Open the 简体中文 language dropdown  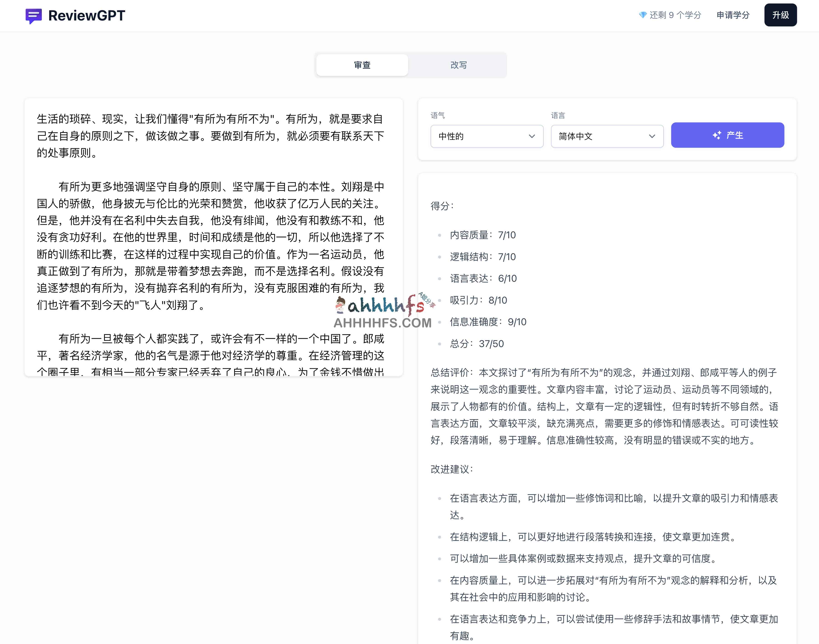pos(607,136)
